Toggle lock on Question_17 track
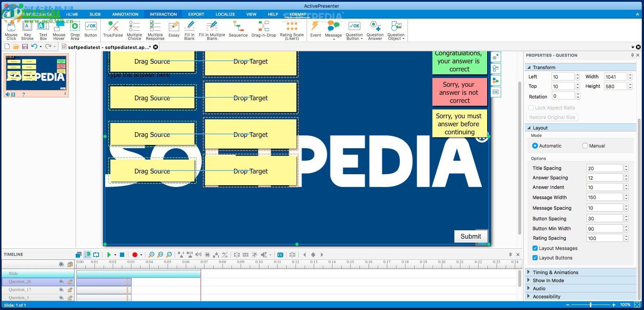The image size is (644, 310). pyautogui.click(x=70, y=290)
